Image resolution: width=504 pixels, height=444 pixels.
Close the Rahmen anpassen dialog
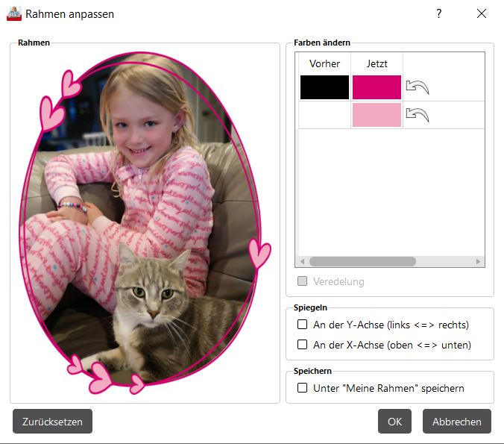point(481,13)
